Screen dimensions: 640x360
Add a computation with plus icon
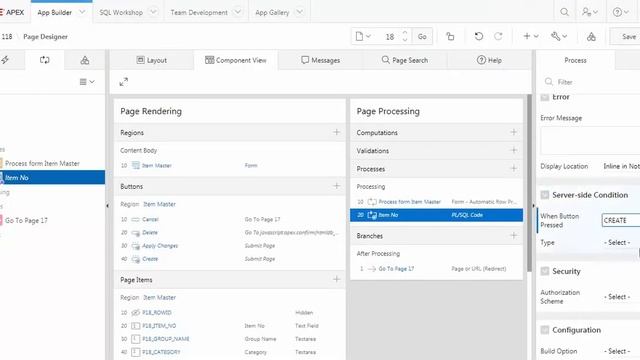click(x=513, y=132)
